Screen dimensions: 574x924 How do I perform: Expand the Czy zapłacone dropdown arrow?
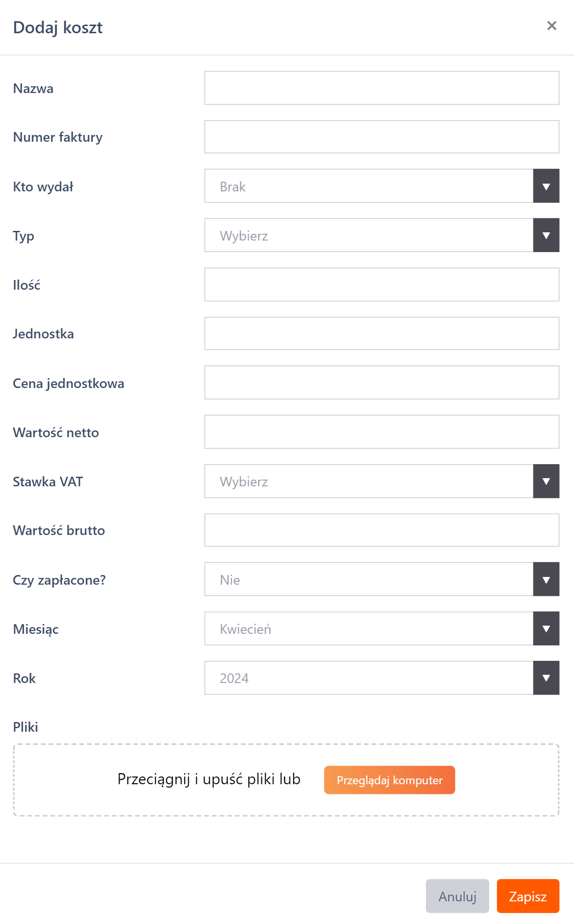click(546, 579)
